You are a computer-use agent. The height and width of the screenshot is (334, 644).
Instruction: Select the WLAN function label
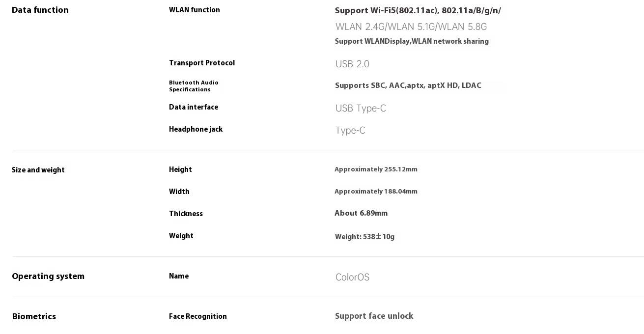[195, 10]
